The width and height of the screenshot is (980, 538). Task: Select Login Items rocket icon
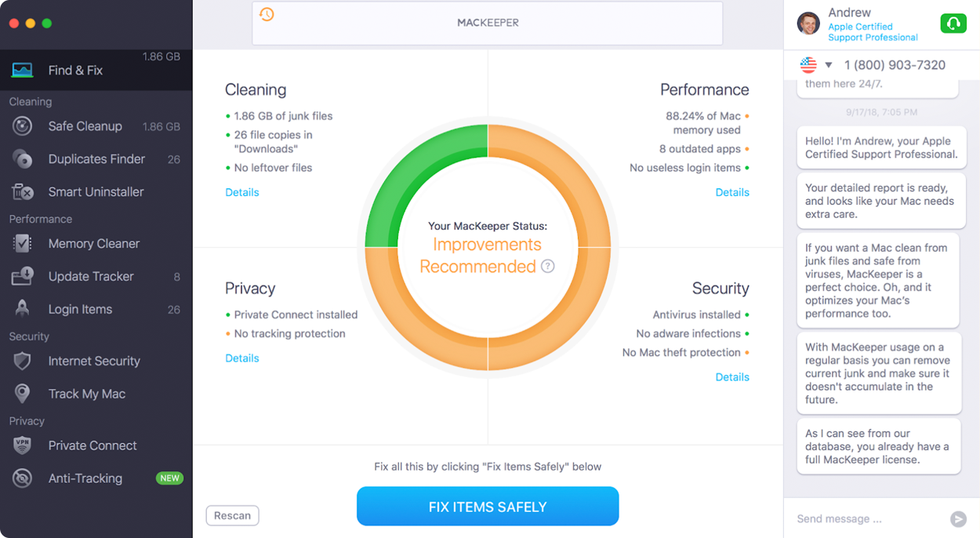[22, 309]
